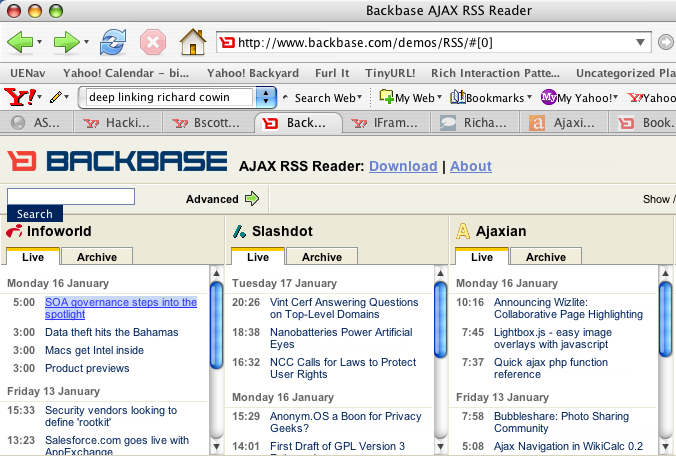Image resolution: width=676 pixels, height=457 pixels.
Task: Switch to Infoworld Archive tab
Action: (x=97, y=257)
